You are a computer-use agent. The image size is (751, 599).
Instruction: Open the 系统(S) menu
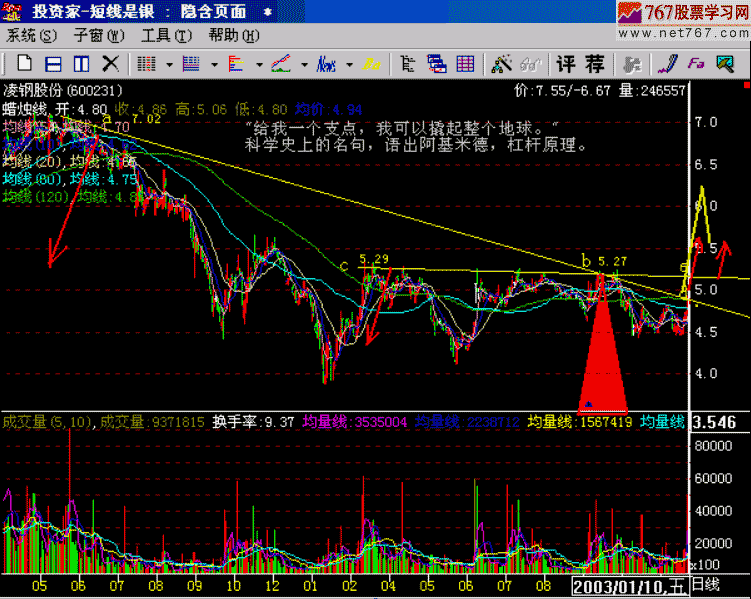tap(32, 36)
